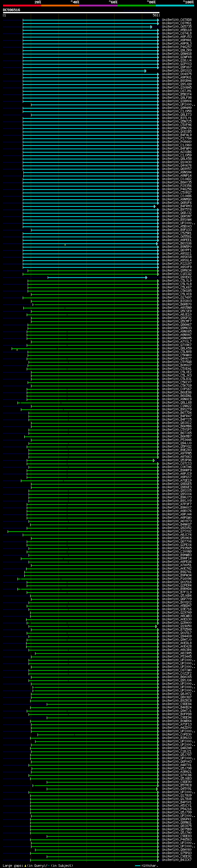Select the UniRef100_B9SZT9 label

click(x=176, y=410)
